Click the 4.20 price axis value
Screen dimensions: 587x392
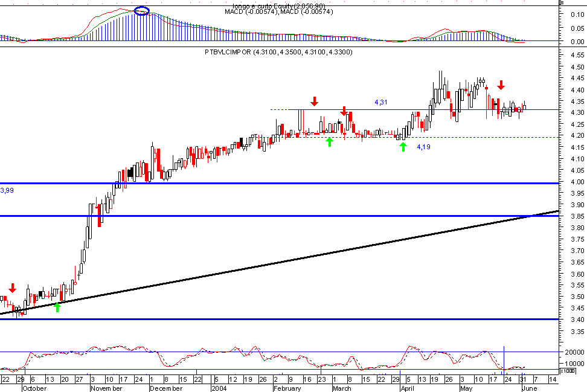tap(578, 135)
